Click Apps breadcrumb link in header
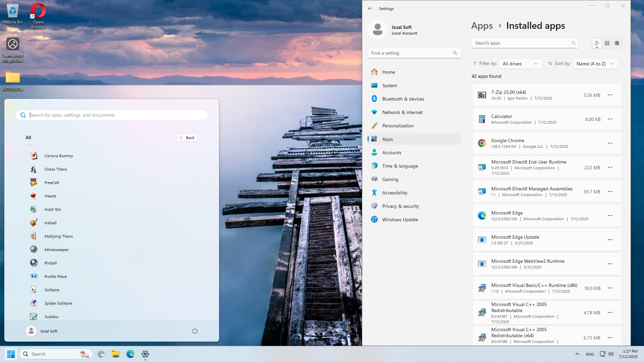This screenshot has width=644, height=362. click(482, 26)
